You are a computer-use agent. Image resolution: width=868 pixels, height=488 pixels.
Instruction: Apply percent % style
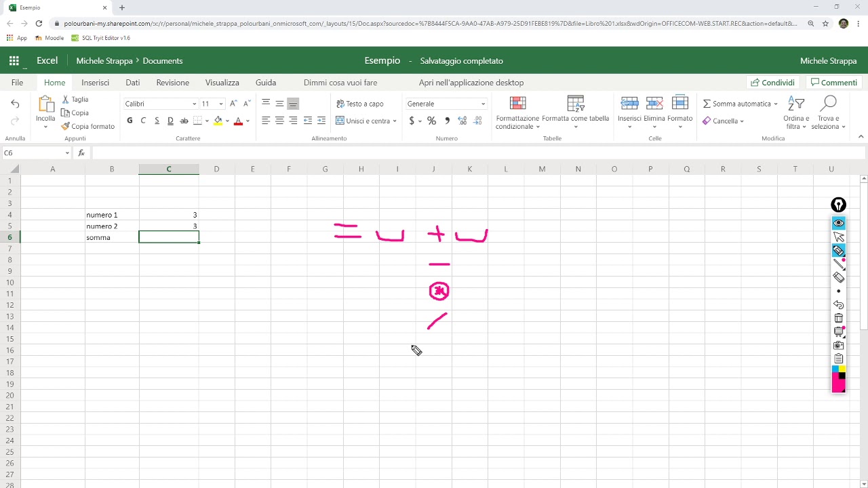pyautogui.click(x=431, y=121)
